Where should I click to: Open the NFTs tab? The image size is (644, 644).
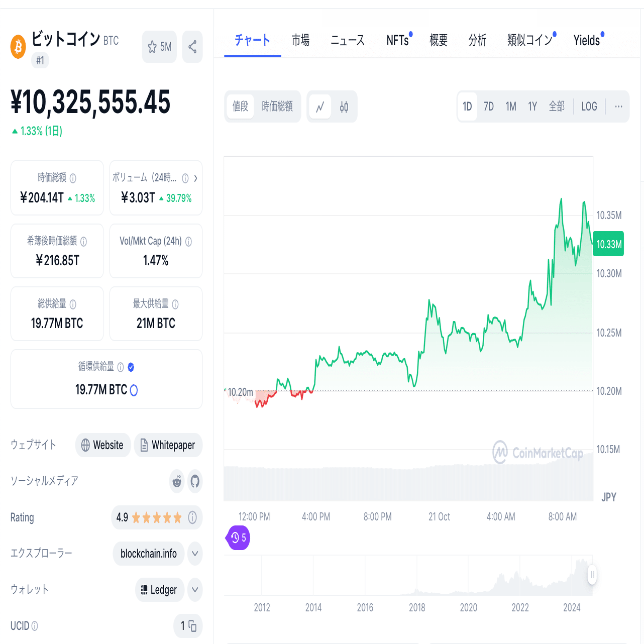tap(396, 41)
